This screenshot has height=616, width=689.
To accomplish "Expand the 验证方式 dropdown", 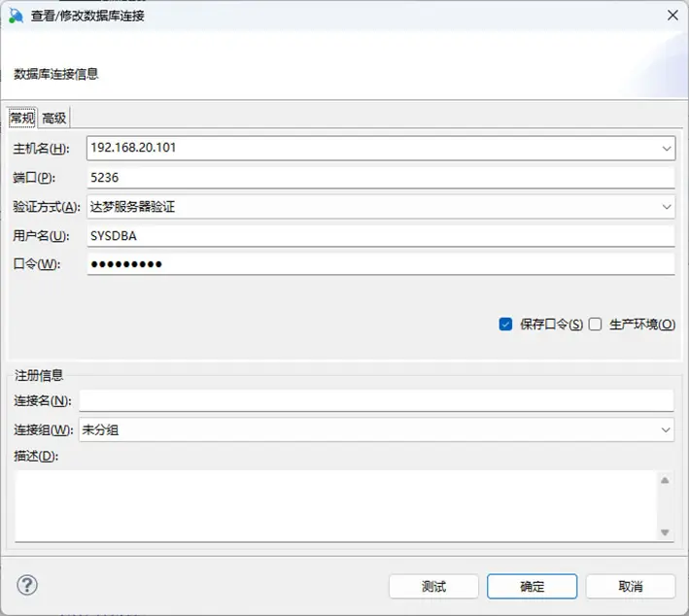I will [x=666, y=207].
